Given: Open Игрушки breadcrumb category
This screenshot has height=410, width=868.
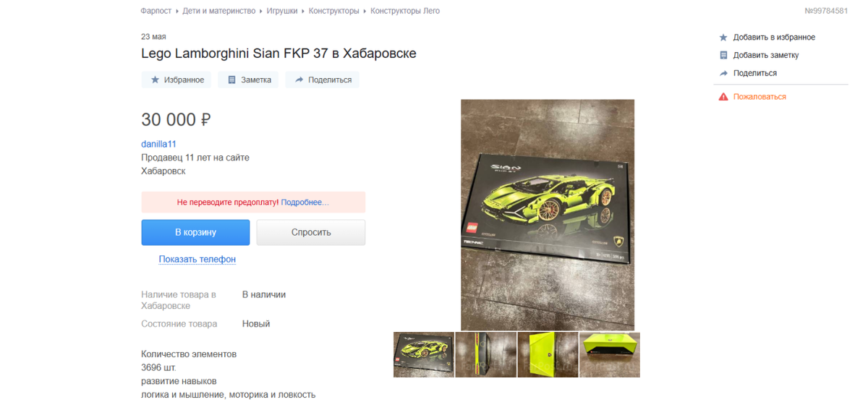Looking at the screenshot, I should point(282,11).
